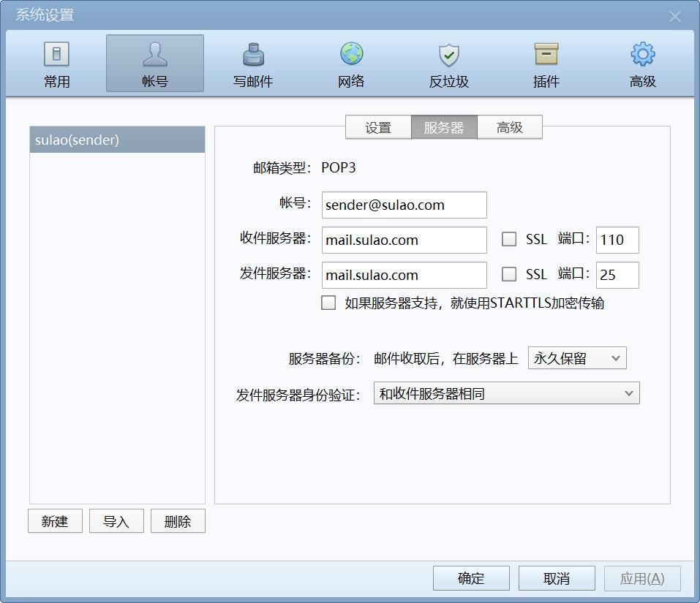Expand the 永久保留 server backup dropdown
Viewport: 700px width, 603px height.
577,358
